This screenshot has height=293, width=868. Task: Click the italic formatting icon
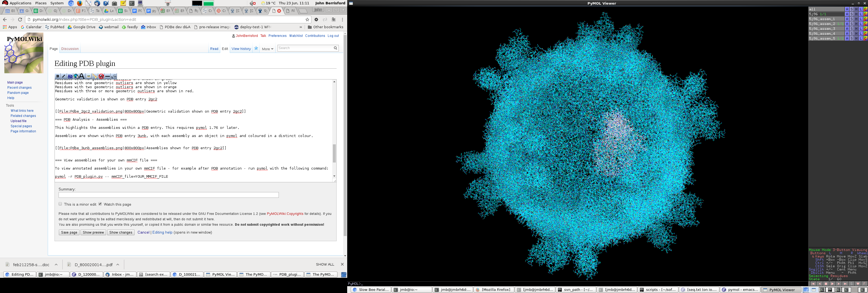click(x=64, y=76)
